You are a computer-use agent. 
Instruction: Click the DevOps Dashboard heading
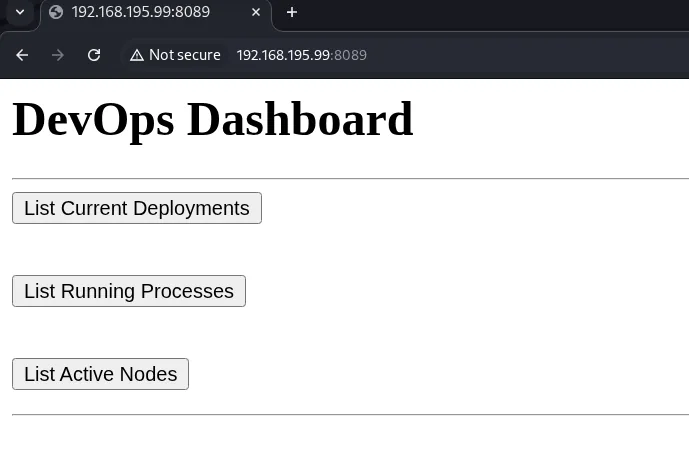coord(213,120)
